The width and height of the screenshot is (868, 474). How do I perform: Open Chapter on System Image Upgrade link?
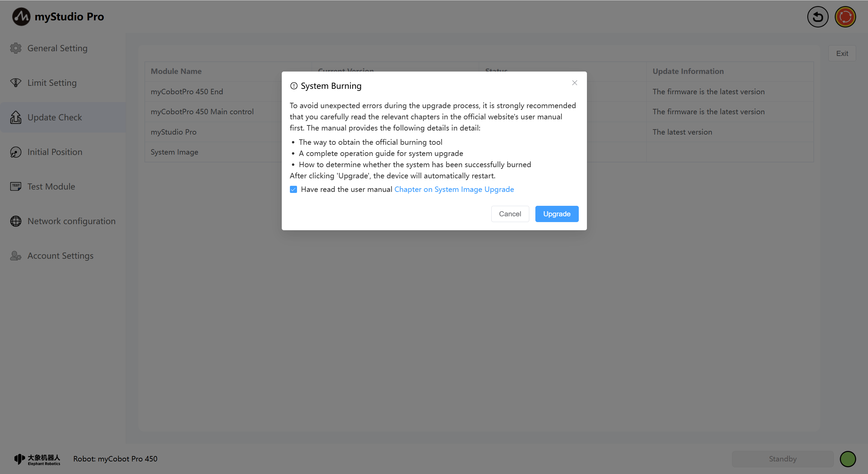click(x=454, y=190)
